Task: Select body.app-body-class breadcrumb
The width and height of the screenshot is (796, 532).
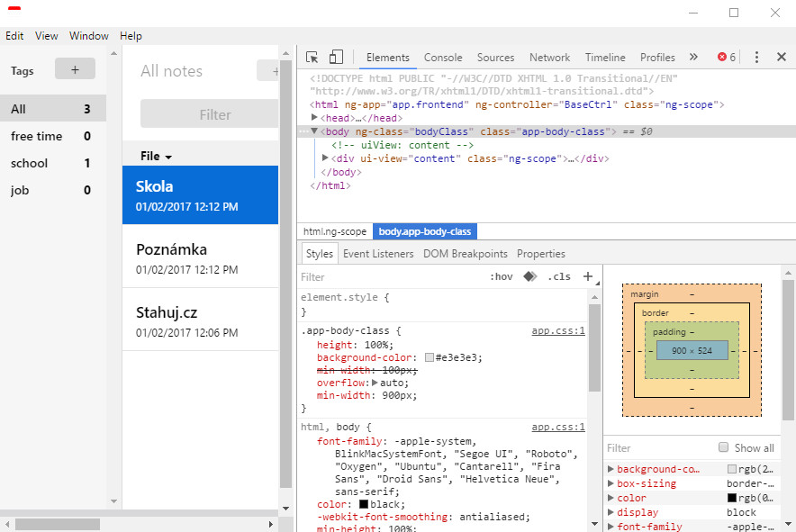Action: click(x=425, y=231)
